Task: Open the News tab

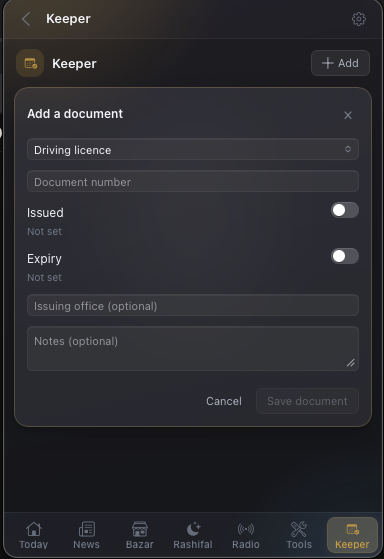Action: (x=86, y=535)
